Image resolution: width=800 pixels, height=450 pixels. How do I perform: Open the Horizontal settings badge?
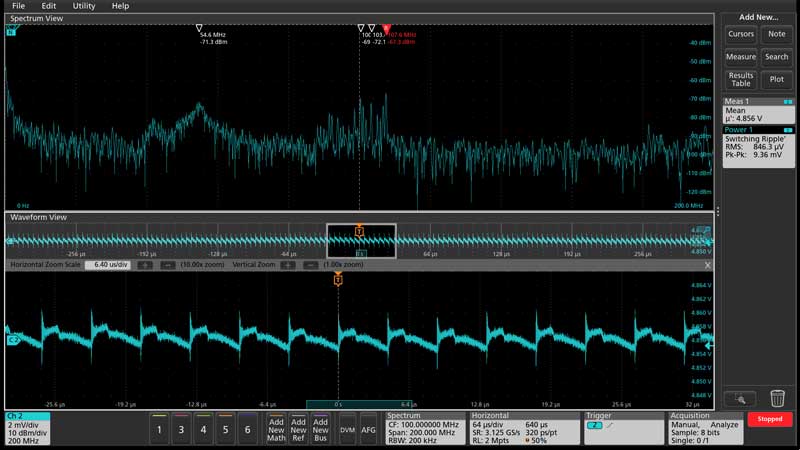[x=522, y=427]
